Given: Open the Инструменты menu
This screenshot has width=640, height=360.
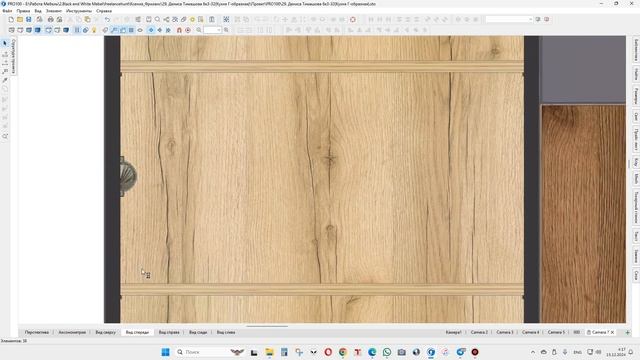Looking at the screenshot, I should point(79,11).
